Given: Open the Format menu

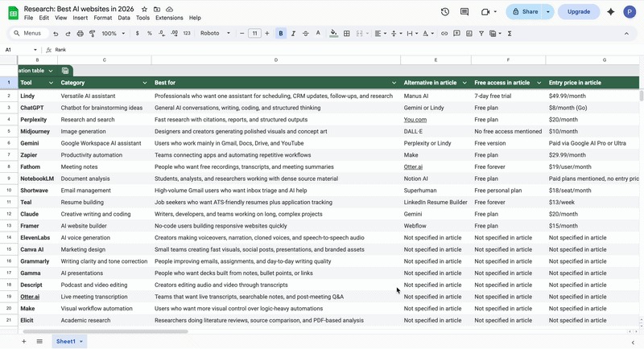Looking at the screenshot, I should [x=103, y=18].
